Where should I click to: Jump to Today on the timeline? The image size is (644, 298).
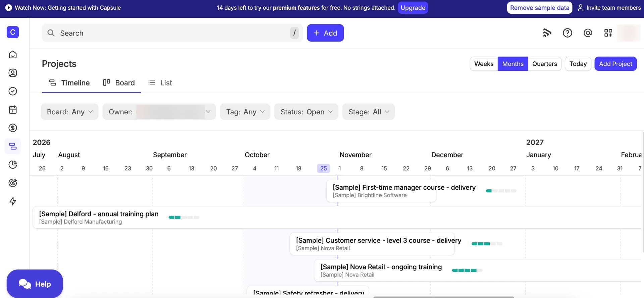(x=578, y=64)
